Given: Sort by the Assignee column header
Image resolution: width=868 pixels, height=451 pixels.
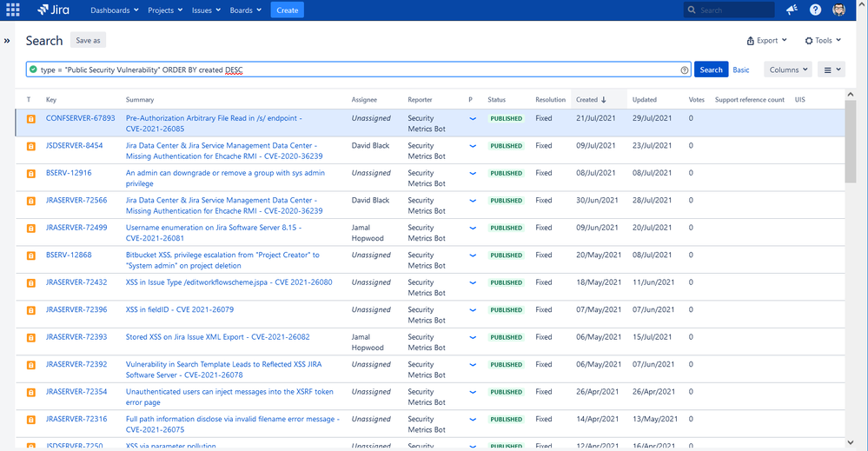Looking at the screenshot, I should (364, 100).
